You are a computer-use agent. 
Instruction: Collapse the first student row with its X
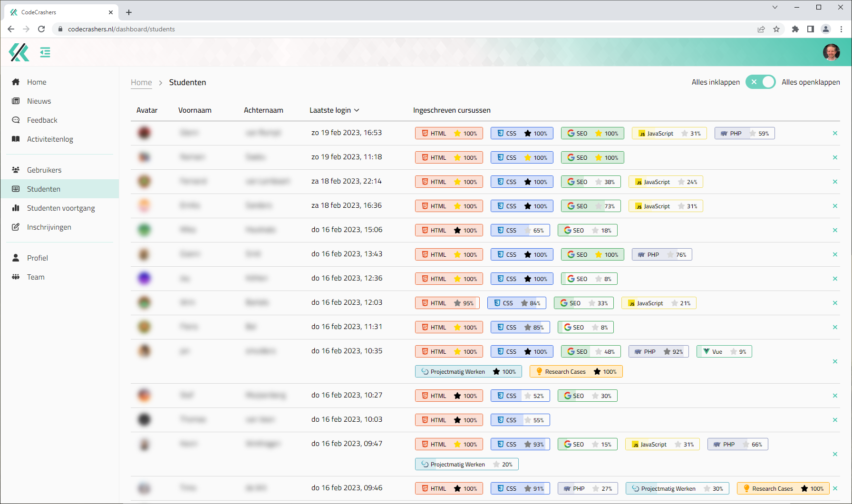pos(835,133)
